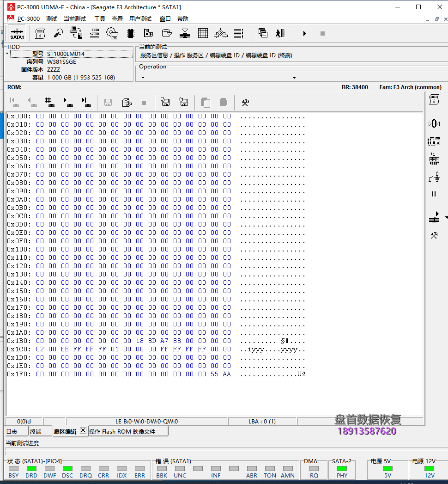Switch to the 终端 tab

point(40,431)
